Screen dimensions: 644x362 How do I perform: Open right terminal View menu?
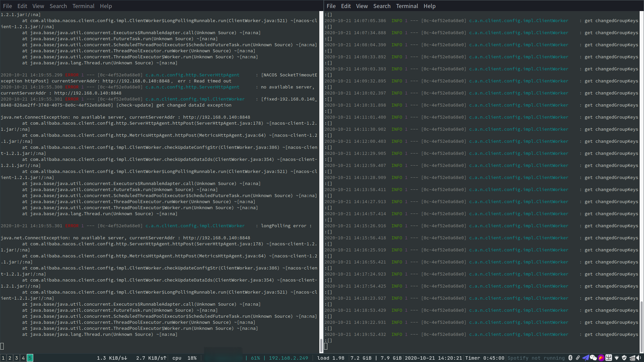click(x=362, y=6)
